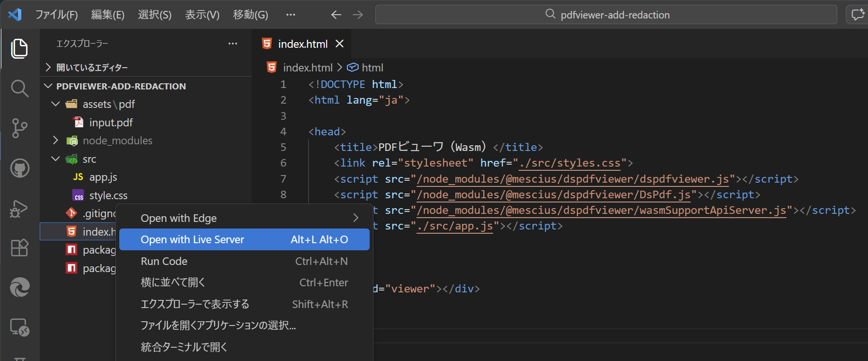Click the html breadcrumb item
868x361 pixels.
pos(372,68)
